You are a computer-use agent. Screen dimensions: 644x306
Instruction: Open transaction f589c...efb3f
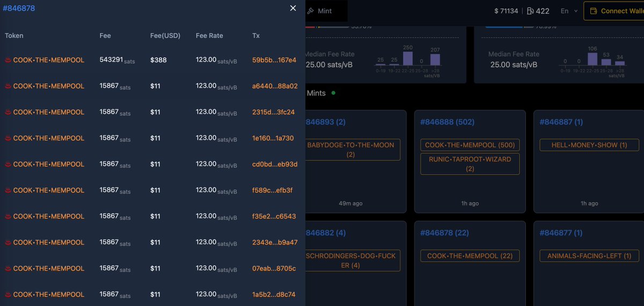273,190
